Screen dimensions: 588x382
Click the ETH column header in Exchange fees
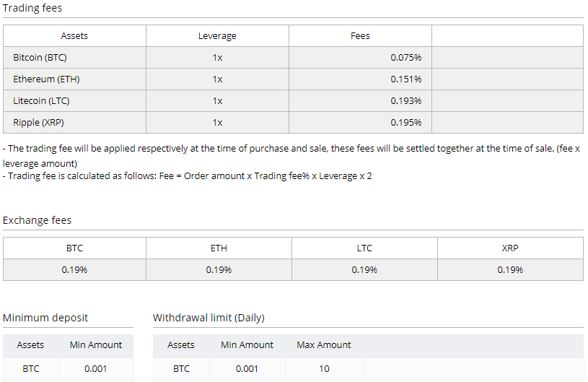(x=219, y=248)
